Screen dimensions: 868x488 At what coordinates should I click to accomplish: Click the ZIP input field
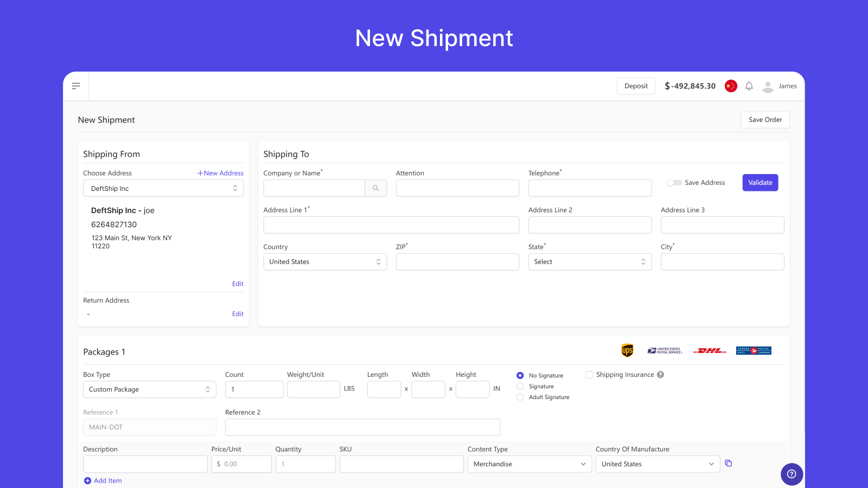pos(457,262)
